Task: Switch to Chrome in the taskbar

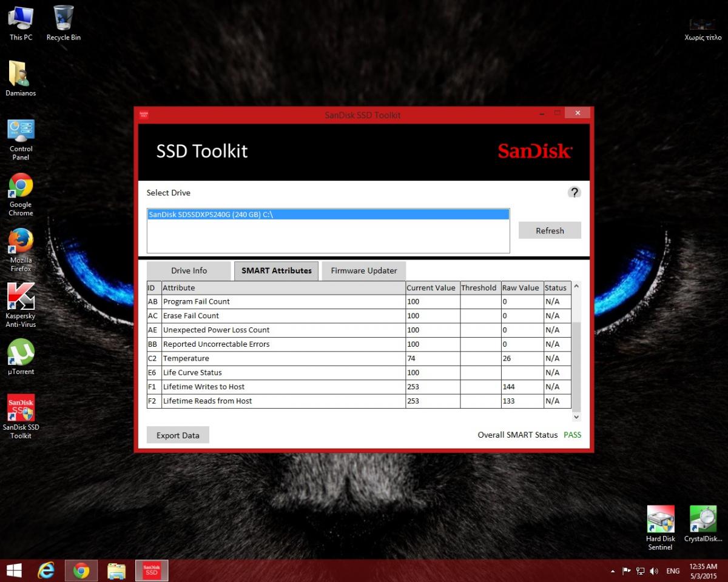Action: coord(81,570)
